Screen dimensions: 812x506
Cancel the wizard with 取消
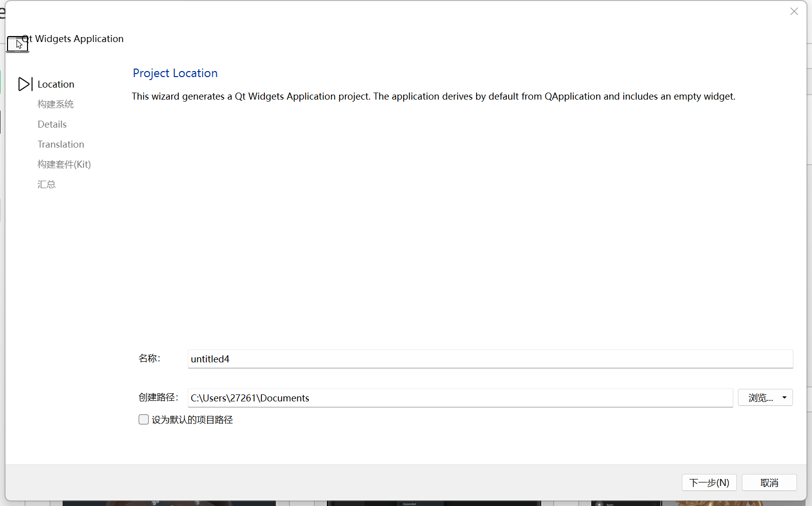tap(769, 482)
